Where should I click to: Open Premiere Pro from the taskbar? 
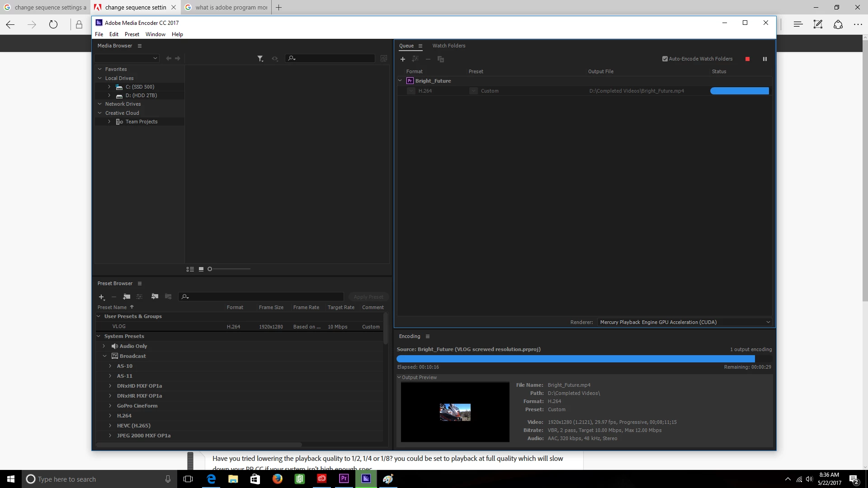(344, 479)
